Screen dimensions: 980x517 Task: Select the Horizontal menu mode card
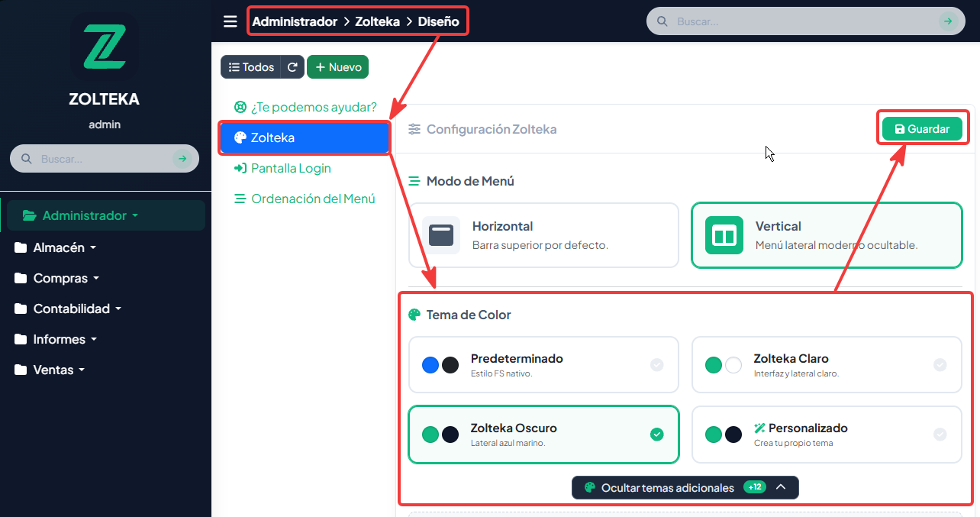[x=543, y=235]
